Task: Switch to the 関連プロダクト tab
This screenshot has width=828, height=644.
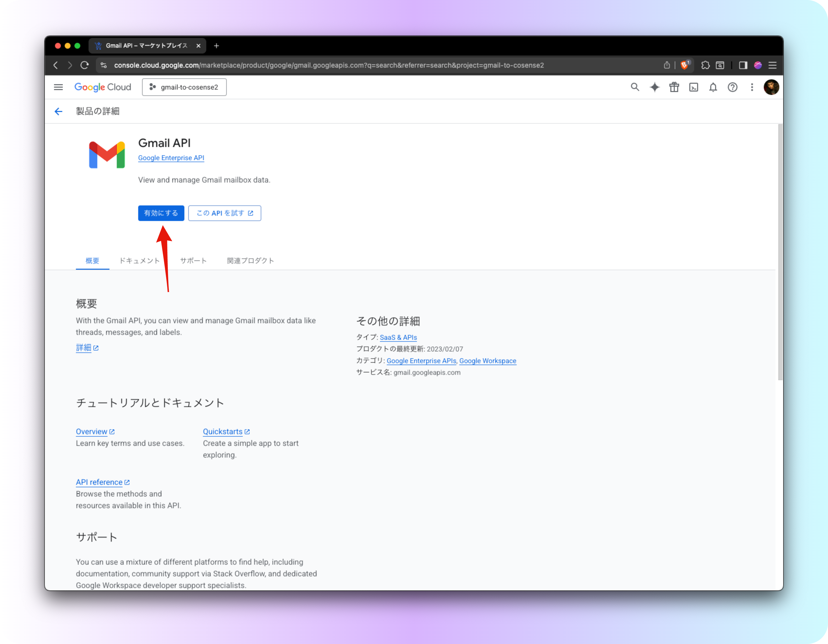Action: coord(251,260)
